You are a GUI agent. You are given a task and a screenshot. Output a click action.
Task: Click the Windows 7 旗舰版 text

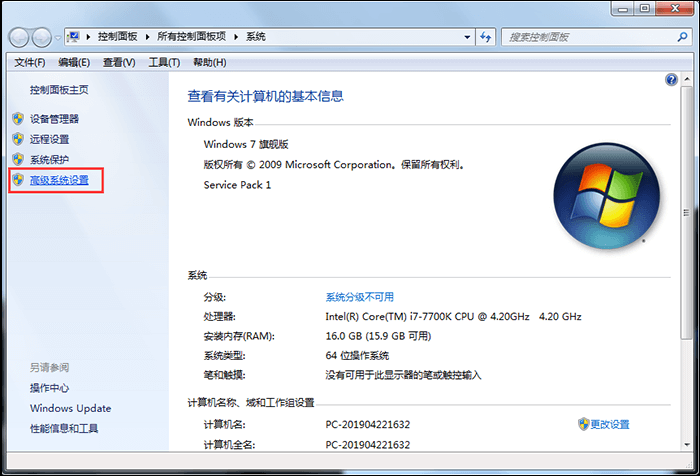coord(246,145)
